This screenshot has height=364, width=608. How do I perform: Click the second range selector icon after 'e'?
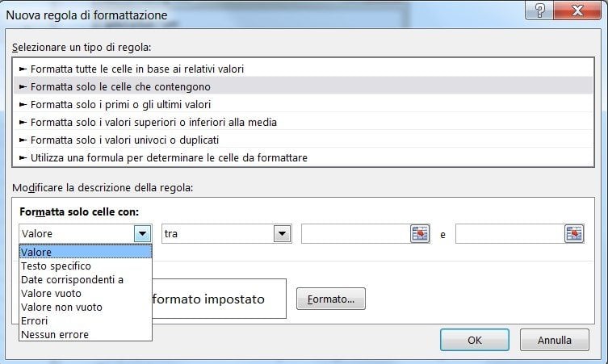click(x=574, y=234)
